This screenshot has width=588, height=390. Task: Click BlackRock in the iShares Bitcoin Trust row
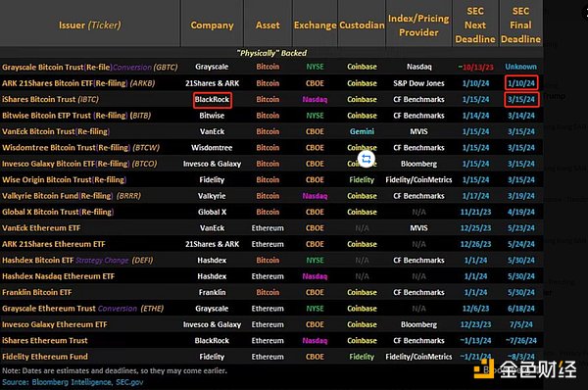[213, 100]
